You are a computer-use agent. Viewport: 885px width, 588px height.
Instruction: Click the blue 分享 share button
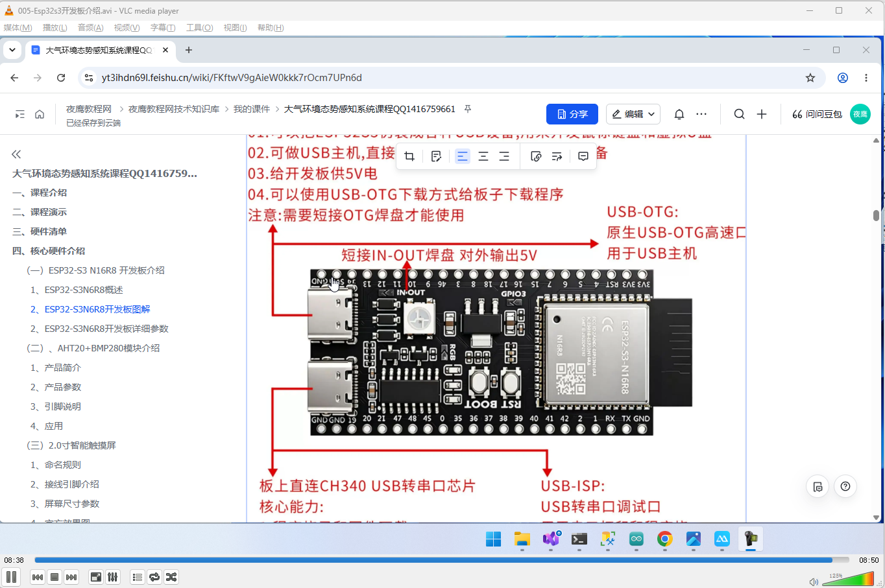(572, 114)
